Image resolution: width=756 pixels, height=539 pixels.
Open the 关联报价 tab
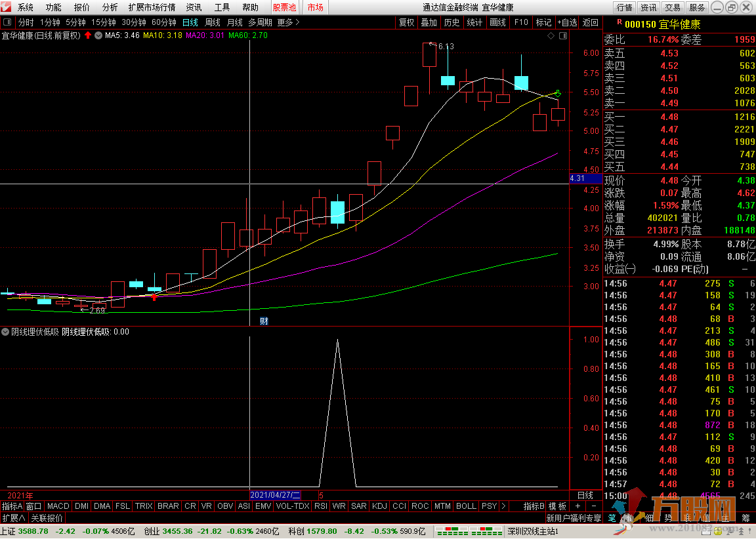47,518
